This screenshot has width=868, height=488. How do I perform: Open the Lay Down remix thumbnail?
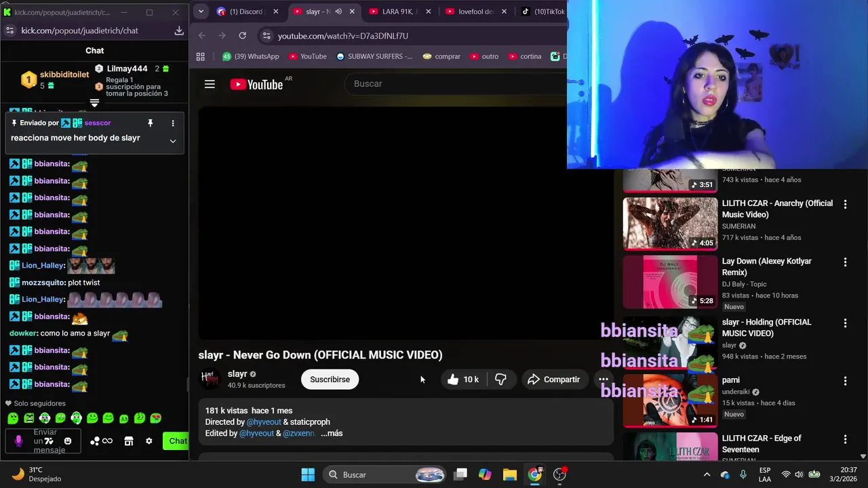click(x=670, y=281)
